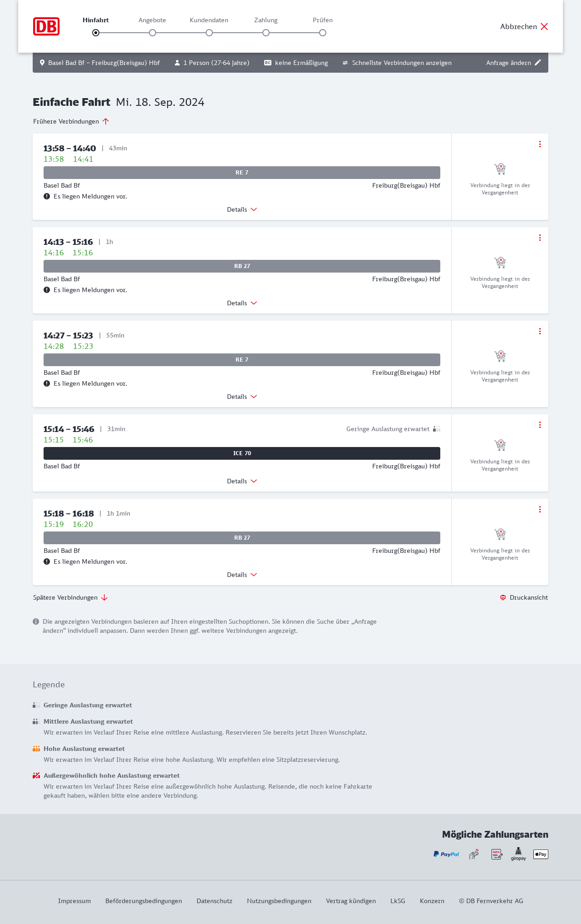
Task: Click warning icon on 14:13 connection
Action: [47, 290]
